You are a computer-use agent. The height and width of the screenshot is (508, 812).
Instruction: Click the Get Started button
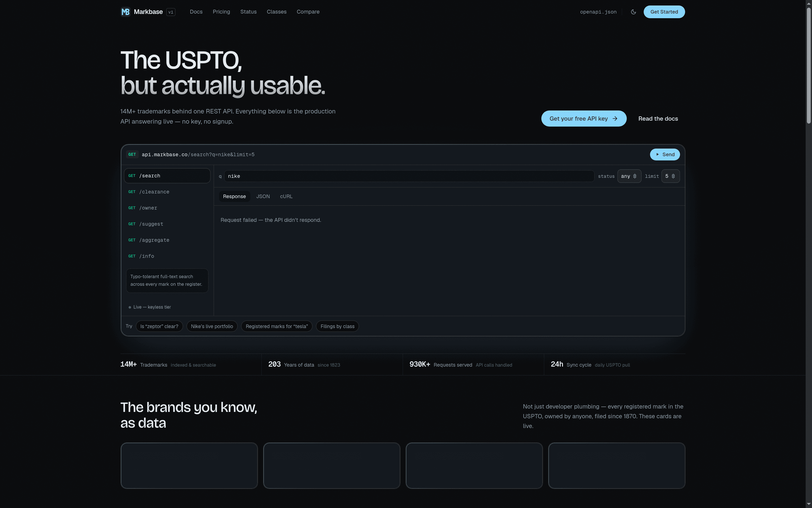point(664,12)
